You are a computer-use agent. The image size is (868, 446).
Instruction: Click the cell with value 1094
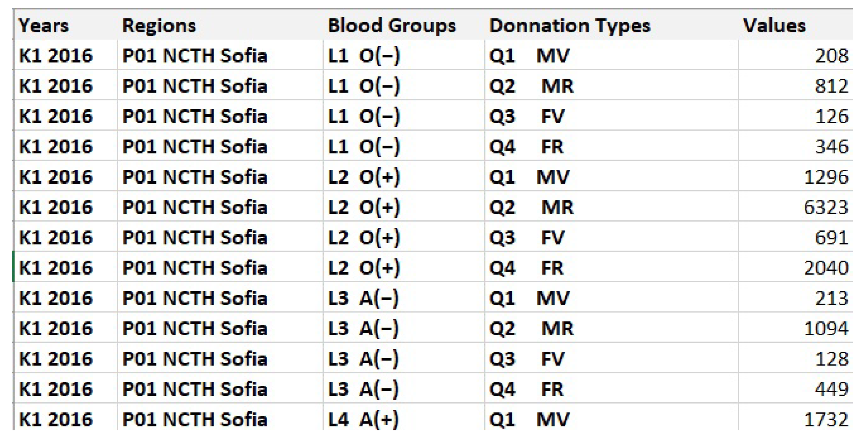[826, 328]
